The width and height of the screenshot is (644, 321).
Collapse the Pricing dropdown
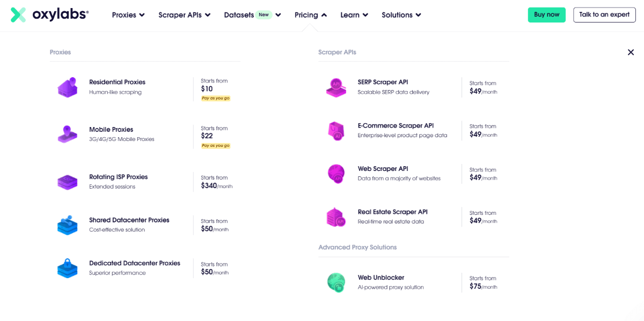pyautogui.click(x=311, y=15)
